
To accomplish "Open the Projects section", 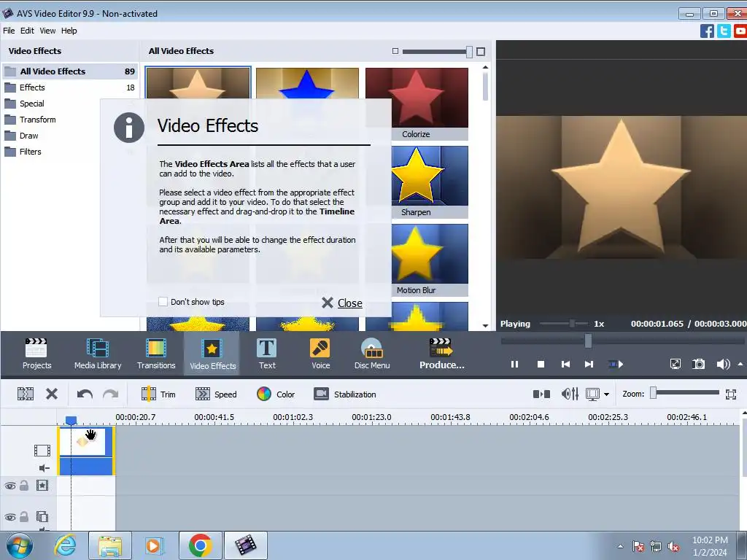I will coord(36,354).
